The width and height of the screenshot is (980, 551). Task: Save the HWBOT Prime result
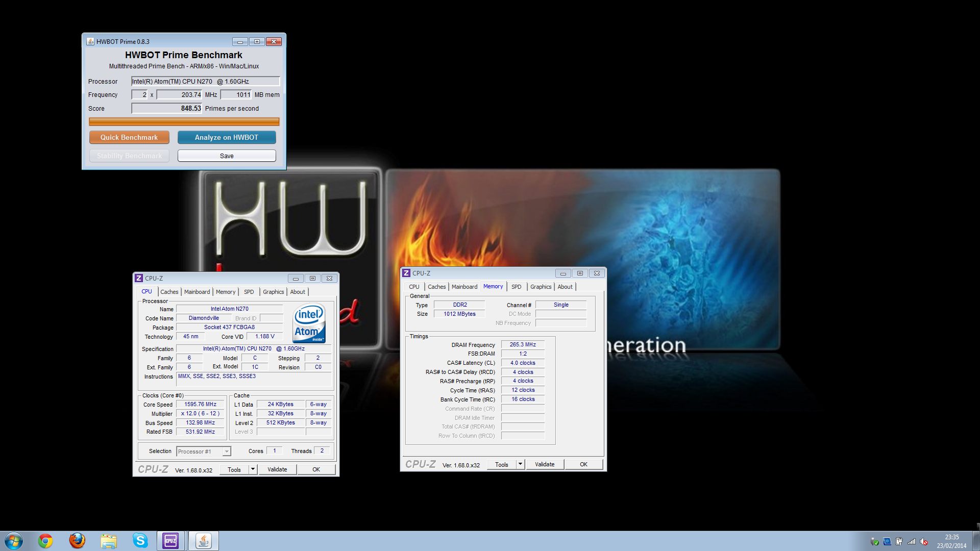(227, 156)
